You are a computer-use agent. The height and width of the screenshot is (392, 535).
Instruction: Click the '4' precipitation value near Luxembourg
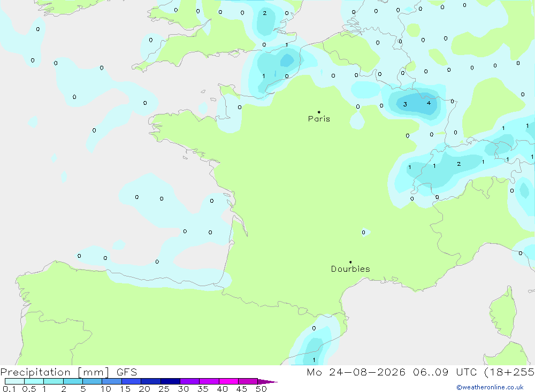tap(429, 103)
